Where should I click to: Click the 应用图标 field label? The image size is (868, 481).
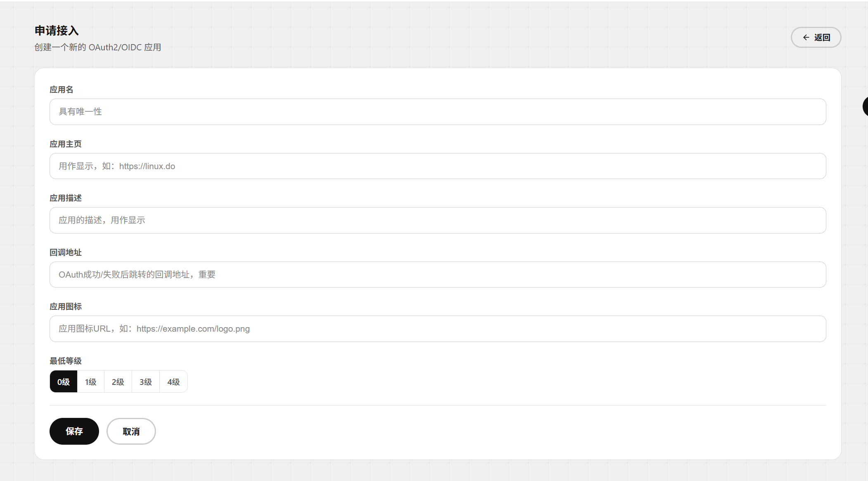[66, 307]
